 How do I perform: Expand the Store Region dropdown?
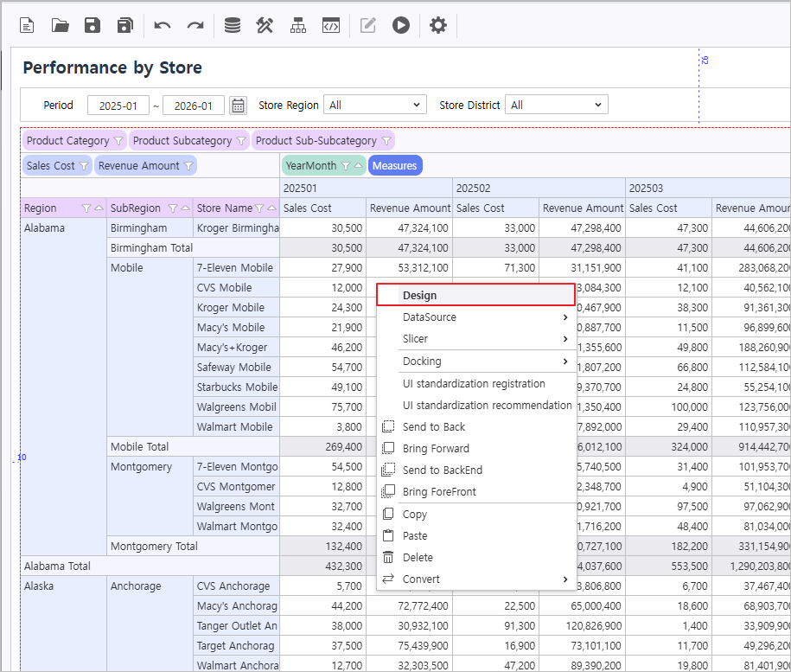pyautogui.click(x=375, y=106)
